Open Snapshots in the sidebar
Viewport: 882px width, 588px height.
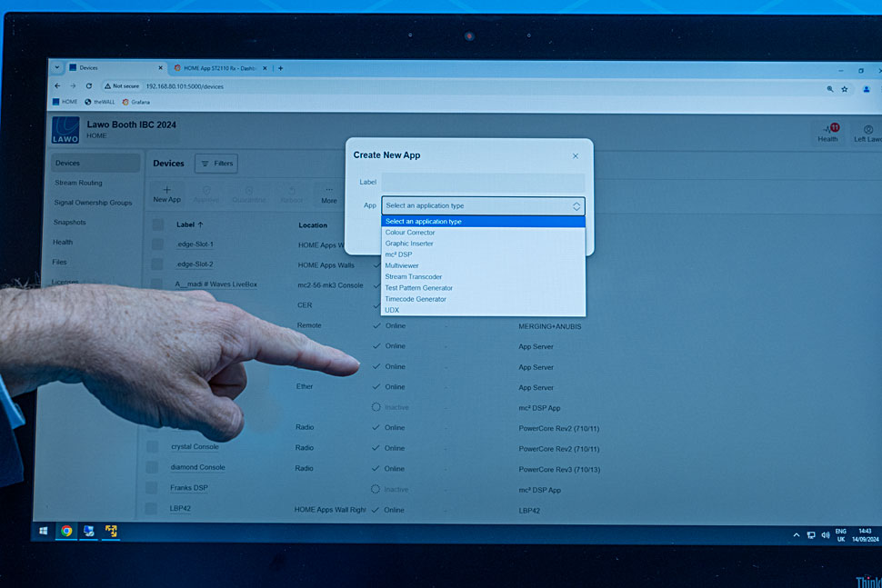[69, 222]
